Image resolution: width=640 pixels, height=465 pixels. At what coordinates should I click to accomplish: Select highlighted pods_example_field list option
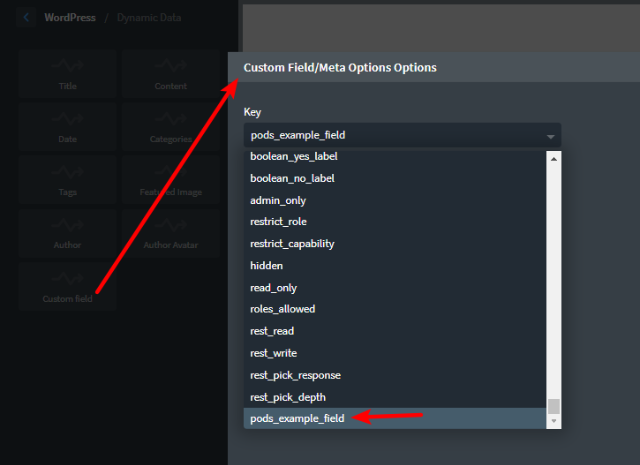pyautogui.click(x=395, y=418)
